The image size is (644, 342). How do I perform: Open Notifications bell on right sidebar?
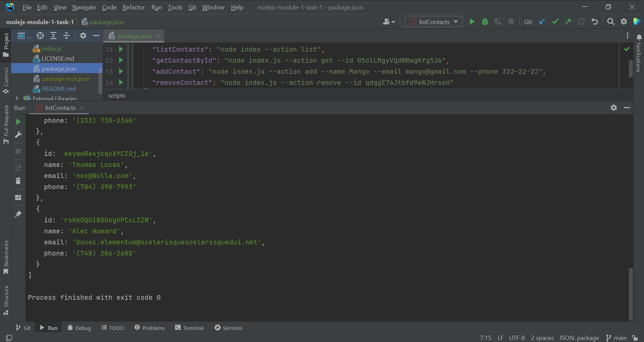639,37
